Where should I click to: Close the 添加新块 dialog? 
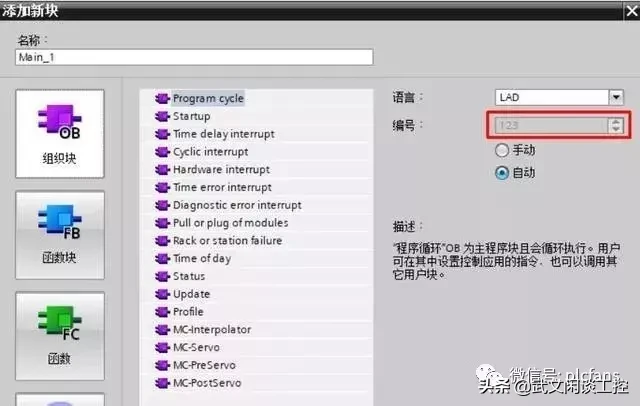pyautogui.click(x=632, y=11)
